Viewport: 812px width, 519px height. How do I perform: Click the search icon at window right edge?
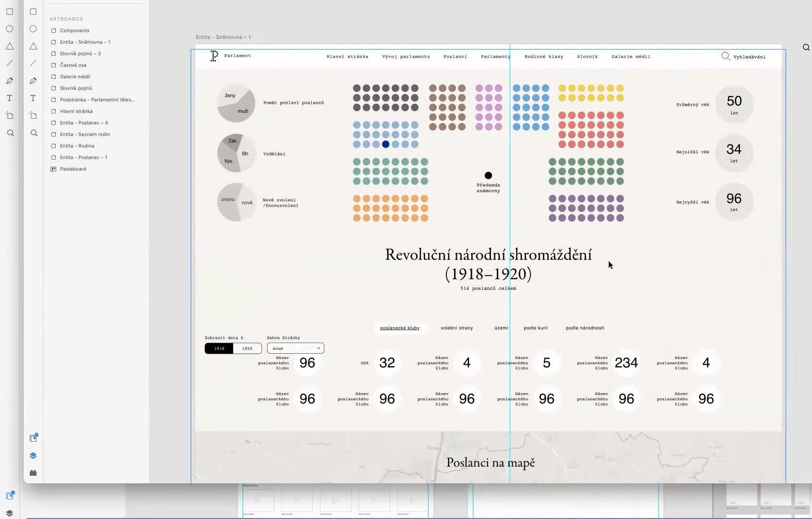tap(806, 47)
